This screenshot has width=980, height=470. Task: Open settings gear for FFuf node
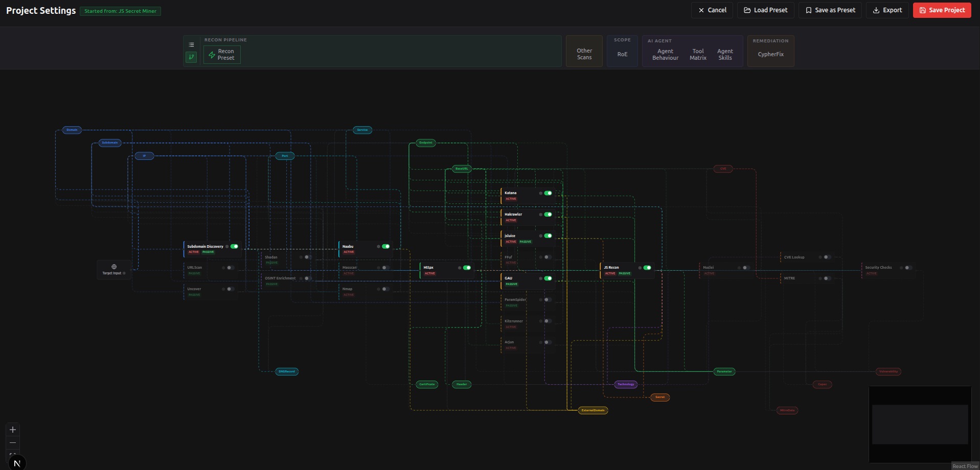click(x=541, y=257)
